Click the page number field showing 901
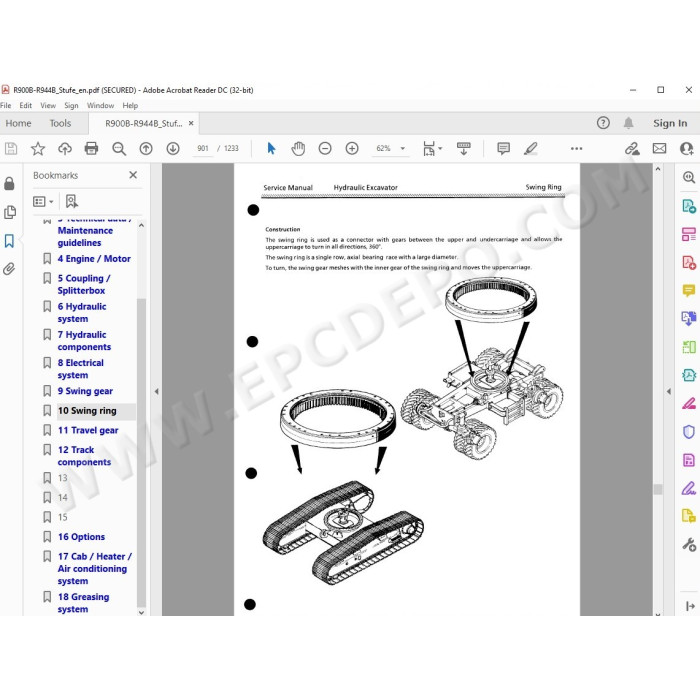 click(x=203, y=148)
